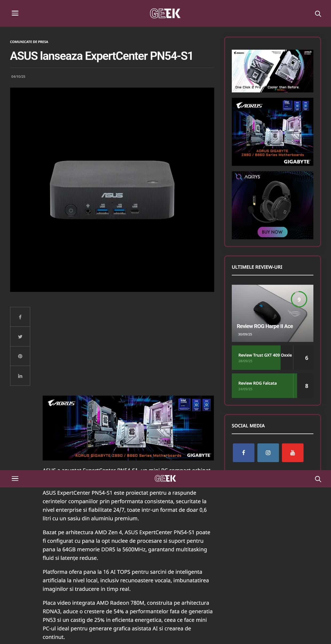Open the Aorus Z890/B860 sidebar ad
Viewport: 331px width, 644px height.
(x=272, y=132)
